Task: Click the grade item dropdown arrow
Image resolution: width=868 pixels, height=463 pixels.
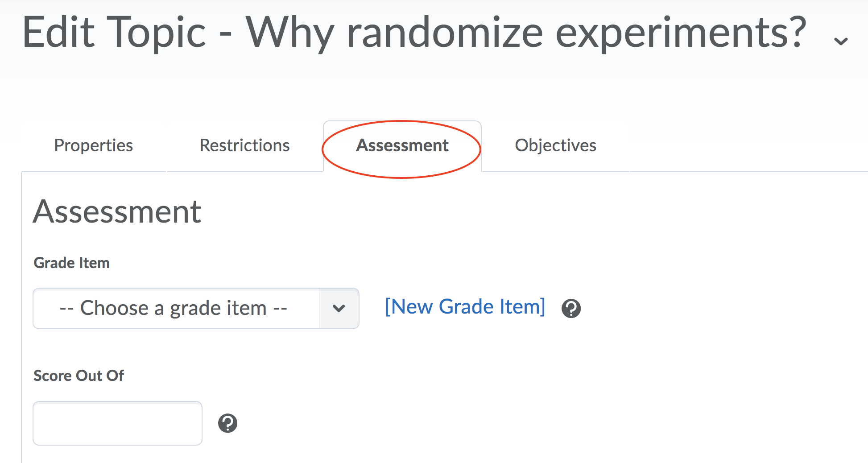Action: (339, 308)
